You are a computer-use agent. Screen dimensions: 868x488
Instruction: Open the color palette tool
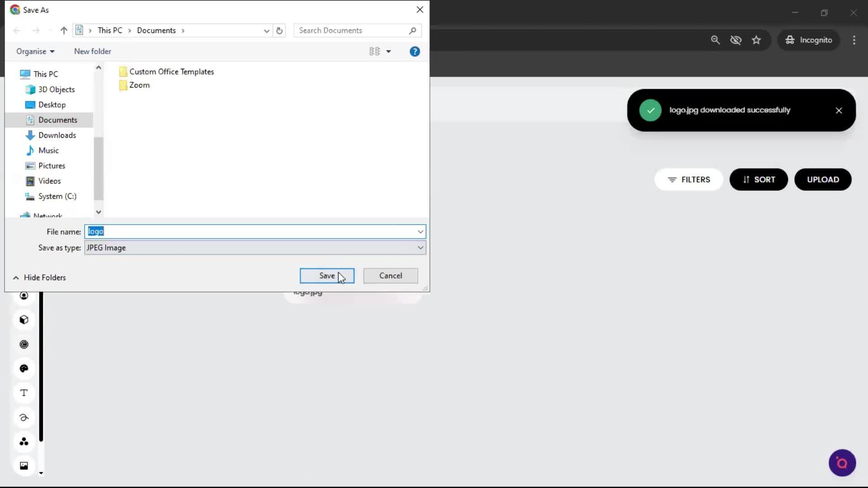point(24,368)
